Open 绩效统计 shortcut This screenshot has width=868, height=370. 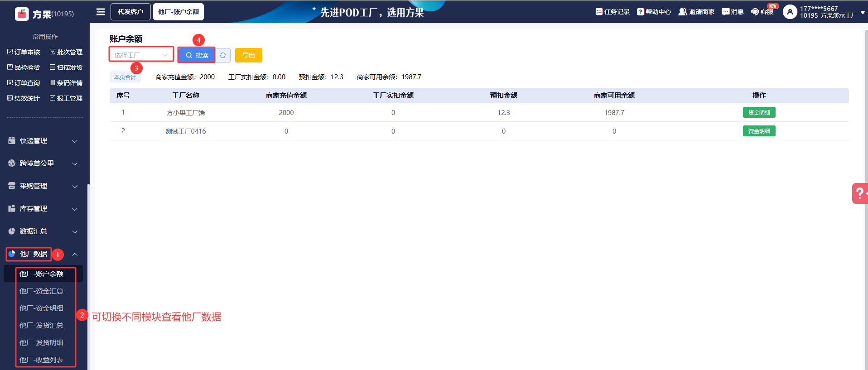[24, 98]
